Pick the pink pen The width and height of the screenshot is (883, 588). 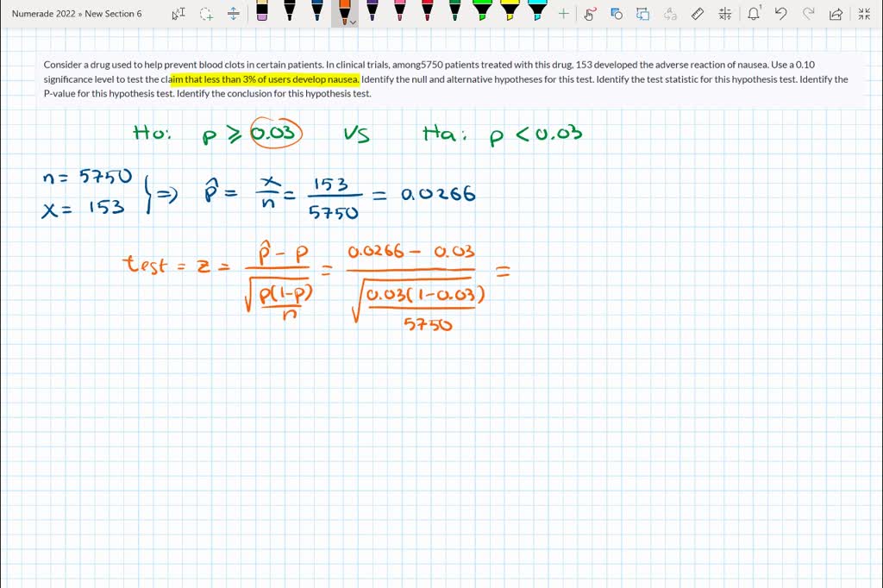click(x=400, y=11)
